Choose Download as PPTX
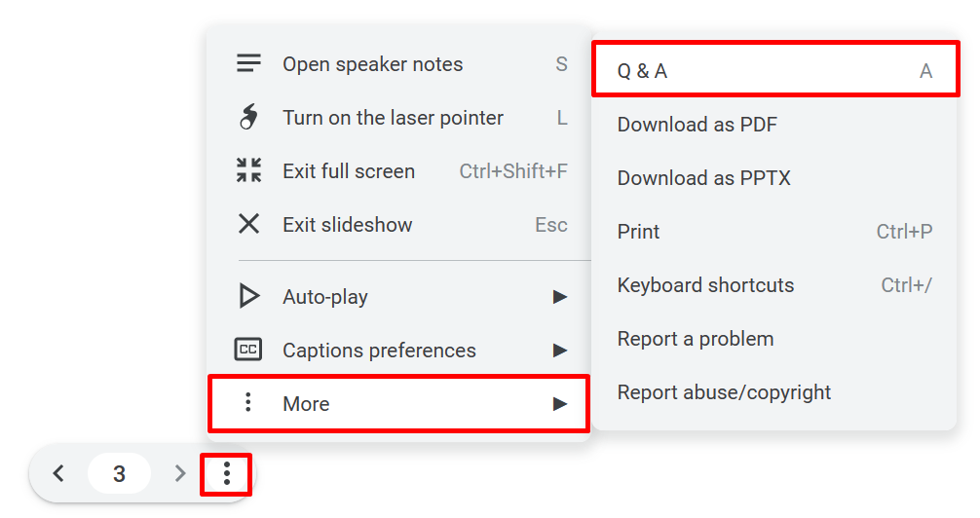The width and height of the screenshot is (980, 518). pyautogui.click(x=704, y=178)
